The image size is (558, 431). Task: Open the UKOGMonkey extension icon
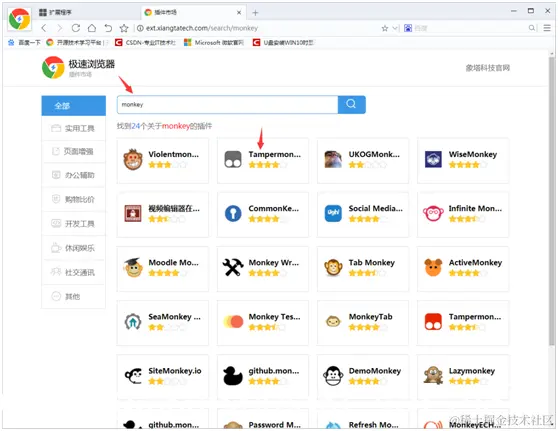[x=333, y=159]
